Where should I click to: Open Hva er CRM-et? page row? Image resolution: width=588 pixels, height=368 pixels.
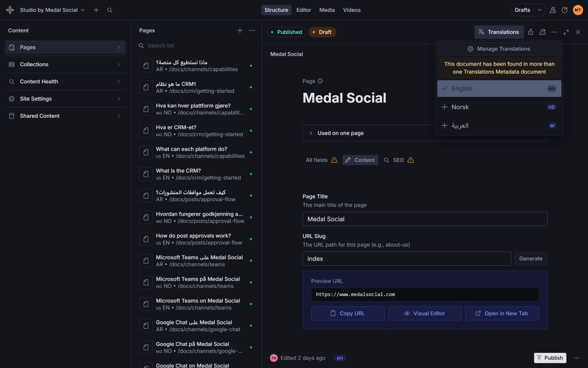tap(196, 131)
